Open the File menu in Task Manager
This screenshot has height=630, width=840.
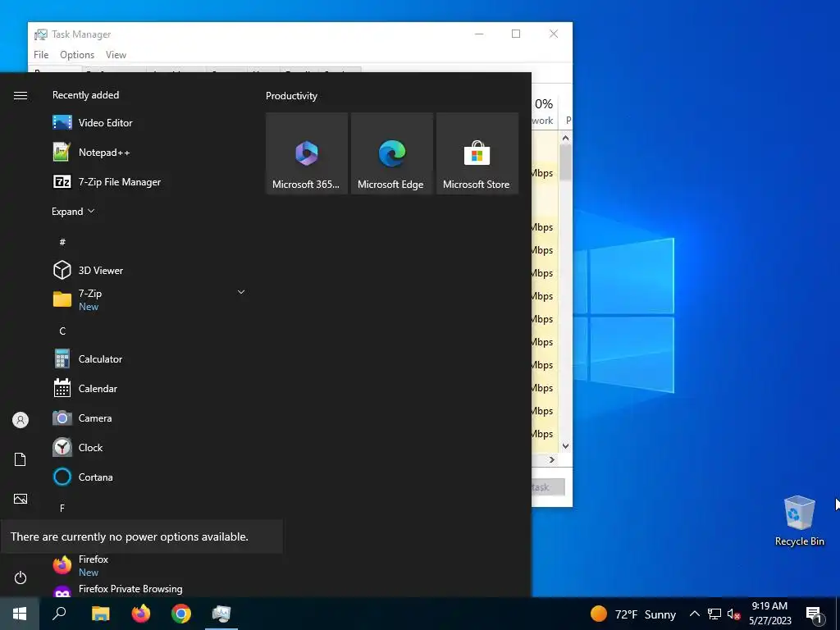click(x=41, y=55)
